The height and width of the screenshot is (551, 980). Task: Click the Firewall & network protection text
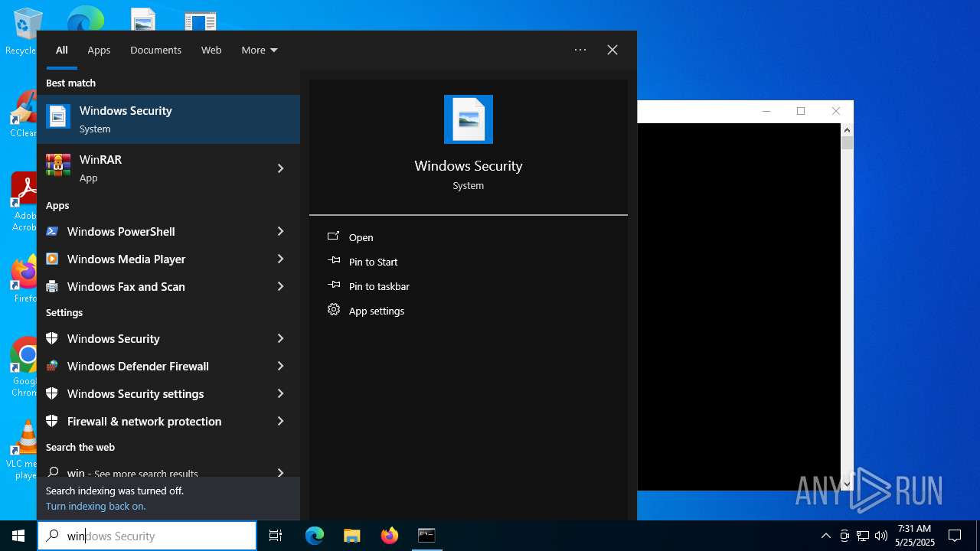(144, 421)
